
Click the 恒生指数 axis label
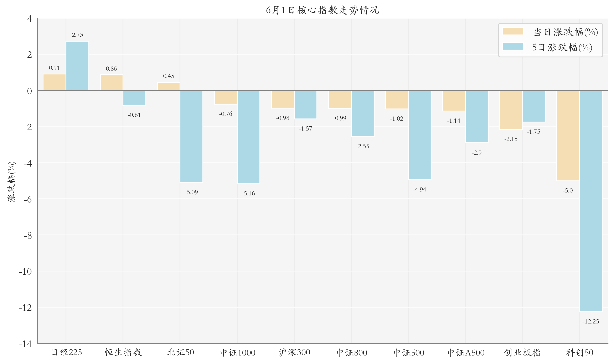(x=123, y=353)
